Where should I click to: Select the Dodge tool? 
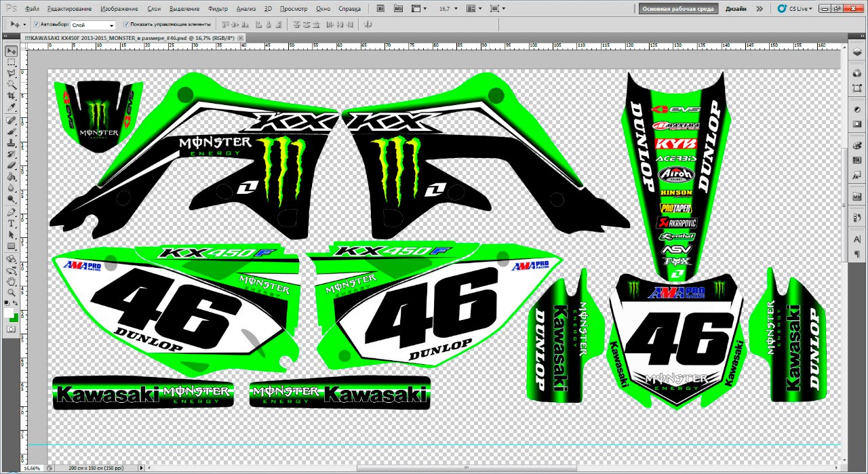click(12, 199)
